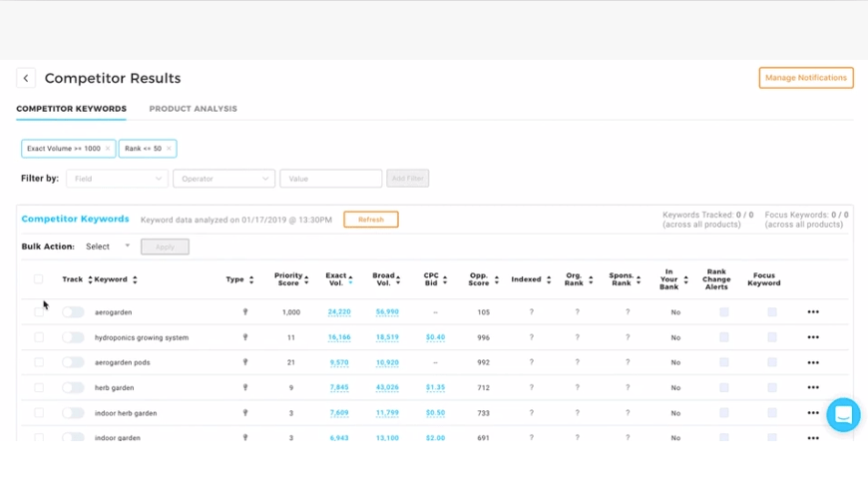Enable rank change alerts for aerogarden

coord(724,312)
